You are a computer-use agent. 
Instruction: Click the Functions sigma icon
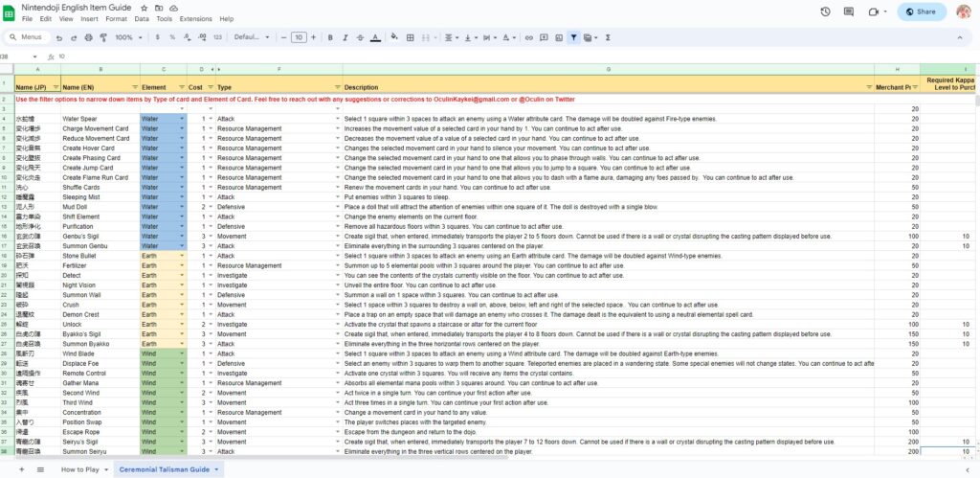pos(609,37)
